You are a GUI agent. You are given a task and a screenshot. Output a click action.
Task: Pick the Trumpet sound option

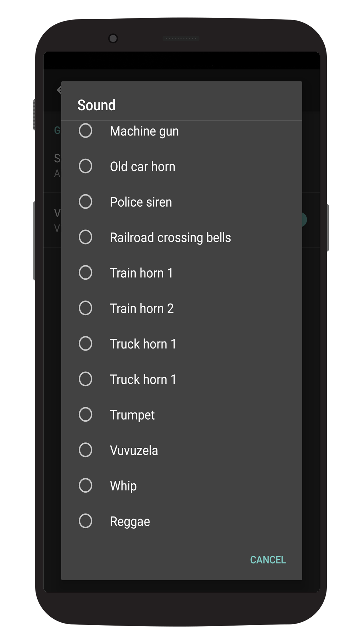[85, 415]
